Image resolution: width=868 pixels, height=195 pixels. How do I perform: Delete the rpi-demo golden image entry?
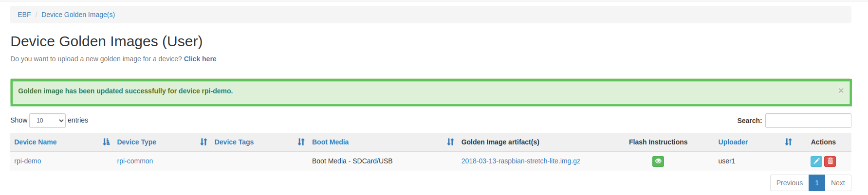click(830, 161)
